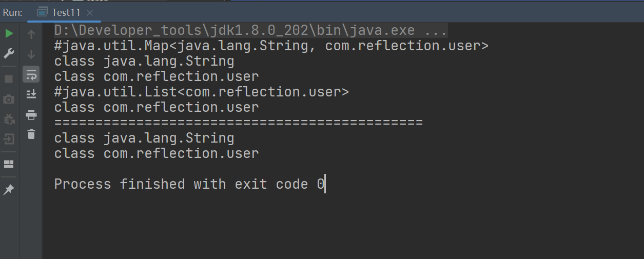Toggle soft-wrap for console output
Screen dimensions: 644x259
click(31, 75)
